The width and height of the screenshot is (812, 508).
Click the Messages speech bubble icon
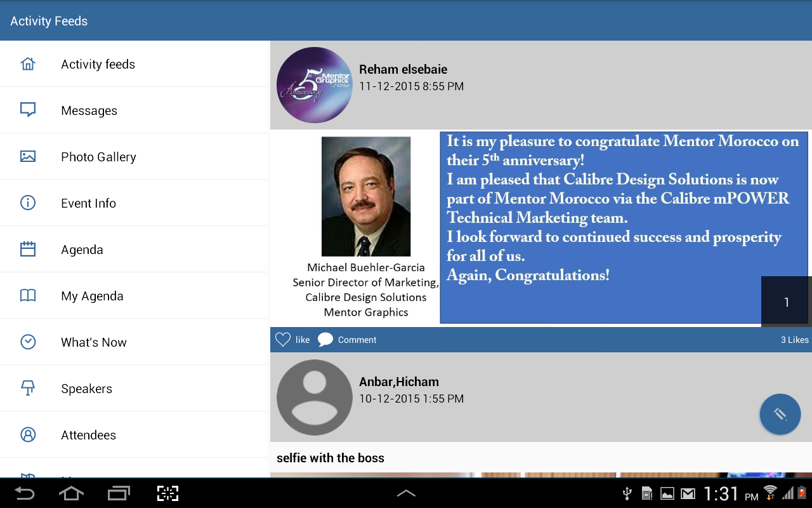(28, 110)
